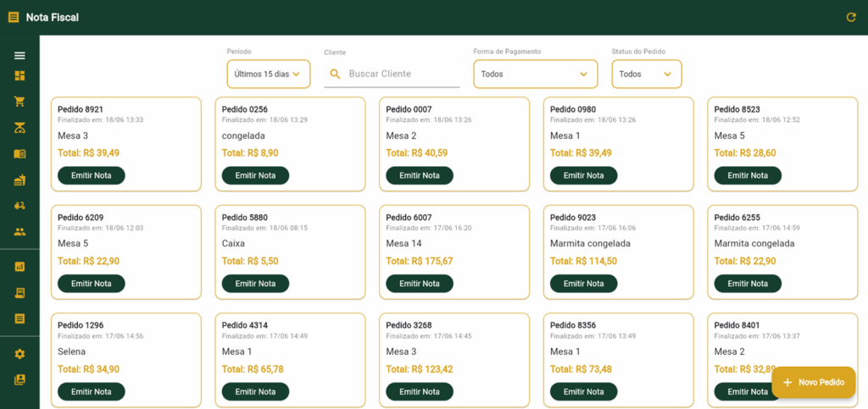The width and height of the screenshot is (868, 409).
Task: Open the delivery scooter icon in sidebar
Action: pos(19,206)
